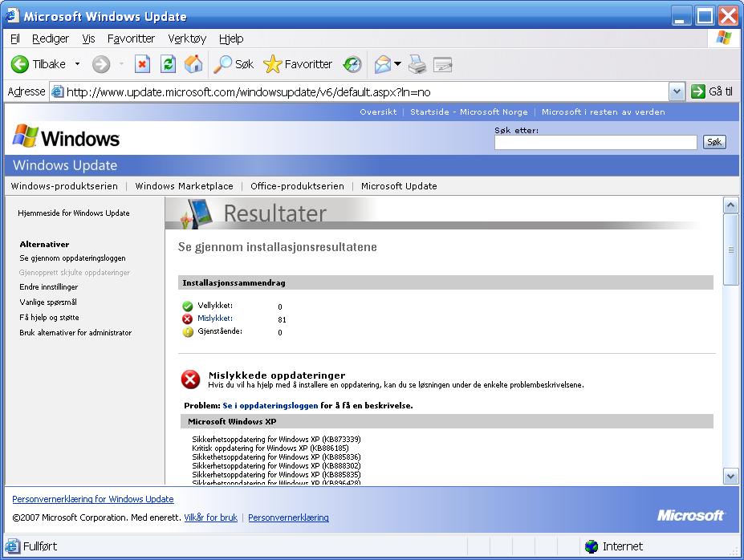The width and height of the screenshot is (744, 560).
Task: Refresh the page with the green arrows icon
Action: tap(168, 64)
